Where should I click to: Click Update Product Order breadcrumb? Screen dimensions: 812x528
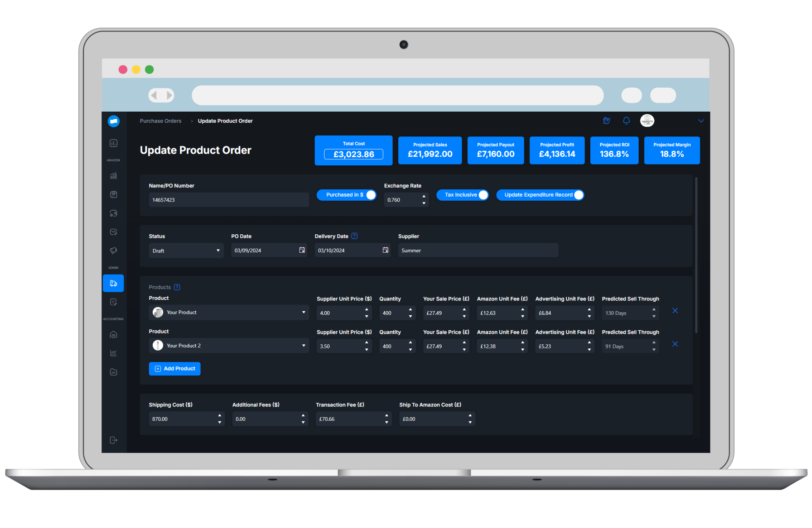tap(225, 121)
